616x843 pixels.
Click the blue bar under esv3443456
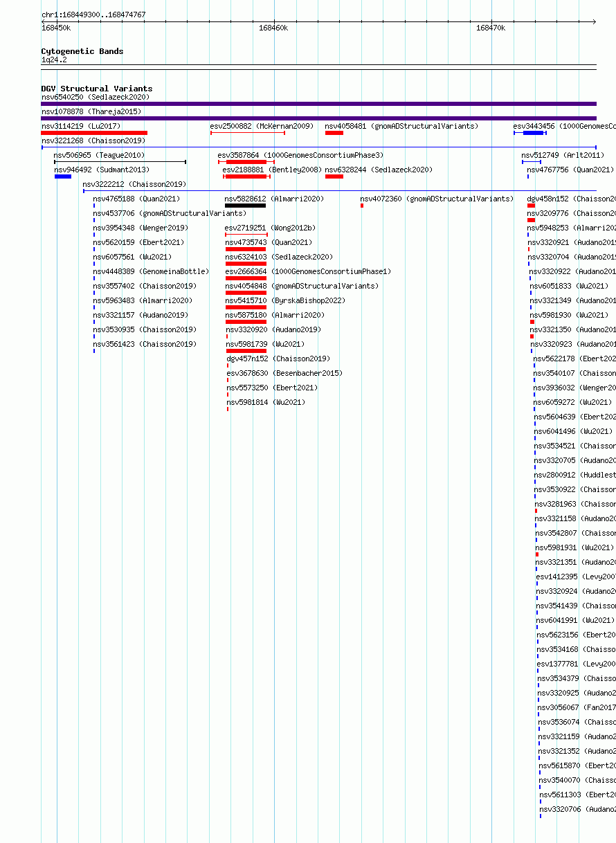pos(533,133)
